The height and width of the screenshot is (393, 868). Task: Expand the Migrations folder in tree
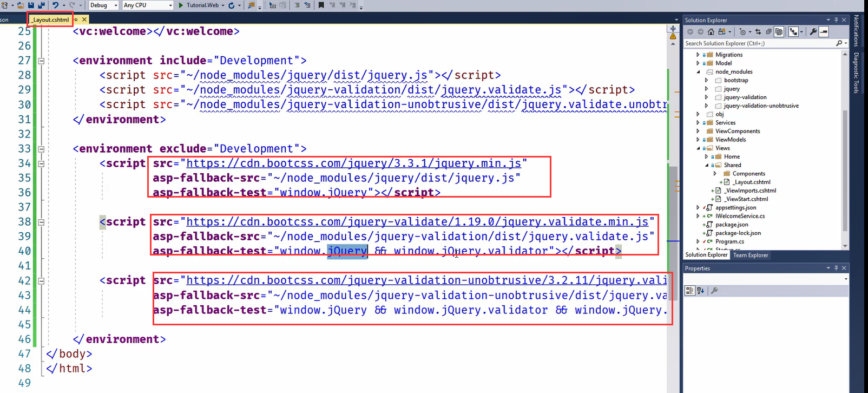[698, 55]
